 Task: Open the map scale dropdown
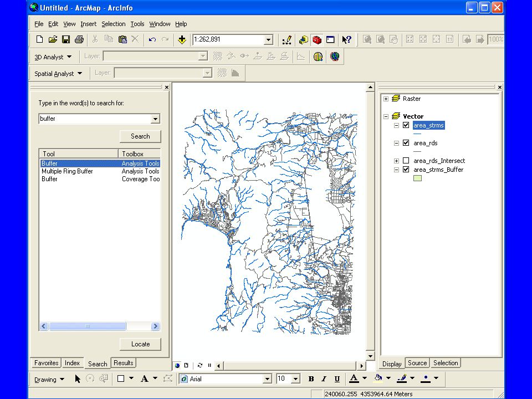pos(268,40)
